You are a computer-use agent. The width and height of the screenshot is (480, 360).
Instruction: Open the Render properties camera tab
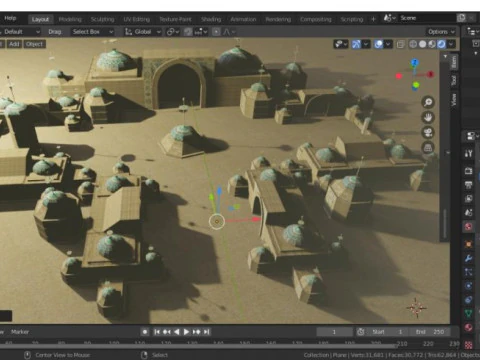click(x=468, y=171)
